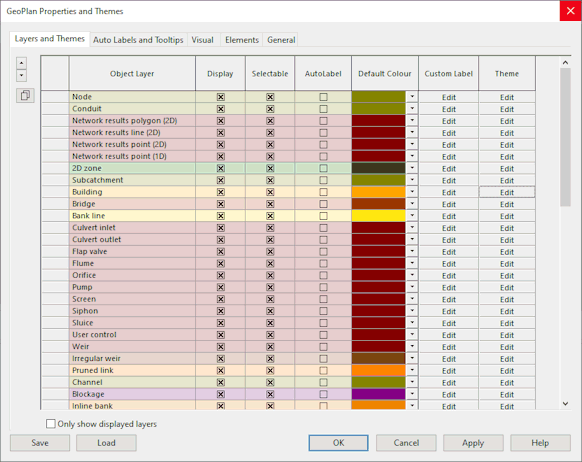Edit Theme for Building layer
Image resolution: width=582 pixels, height=462 pixels.
pyautogui.click(x=507, y=192)
